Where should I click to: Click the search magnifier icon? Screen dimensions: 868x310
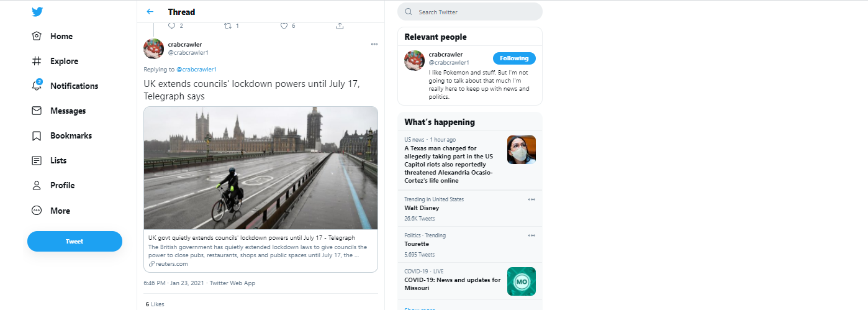[x=408, y=12]
